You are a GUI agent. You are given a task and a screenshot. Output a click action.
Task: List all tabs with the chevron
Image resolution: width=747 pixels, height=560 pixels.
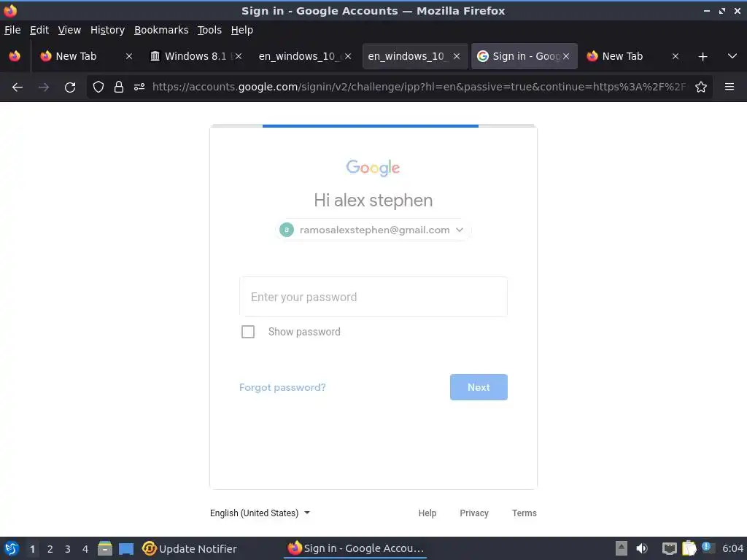732,56
